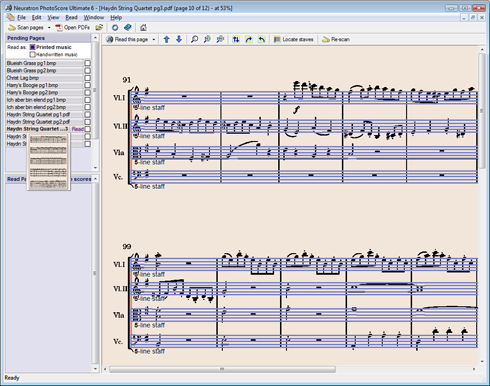Go to previous page with blue up arrow
The width and height of the screenshot is (490, 386).
tap(167, 39)
